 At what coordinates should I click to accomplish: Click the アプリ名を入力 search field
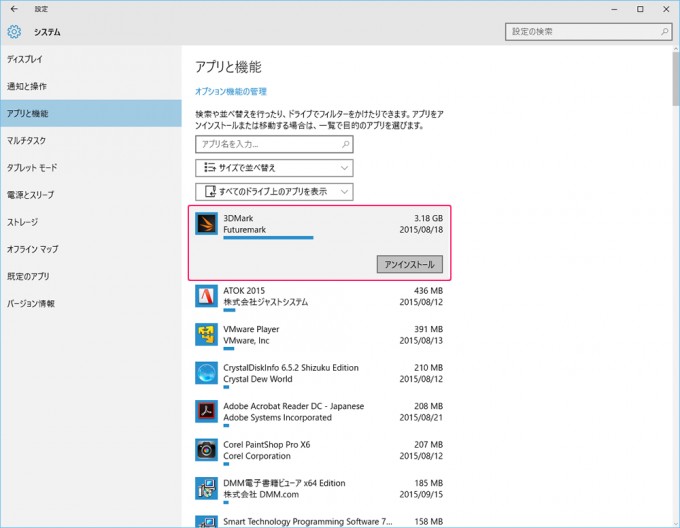click(x=274, y=144)
